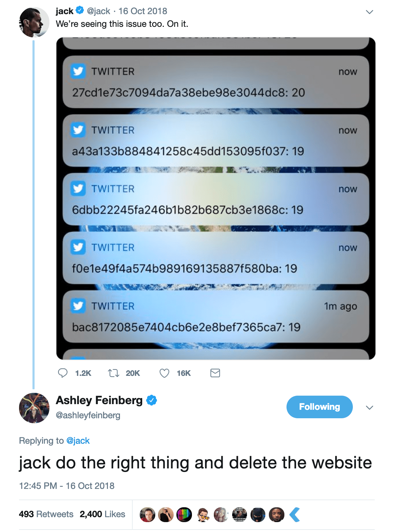The image size is (398, 532).
Task: Expand the list of likers with blue arrow
Action: [x=295, y=515]
